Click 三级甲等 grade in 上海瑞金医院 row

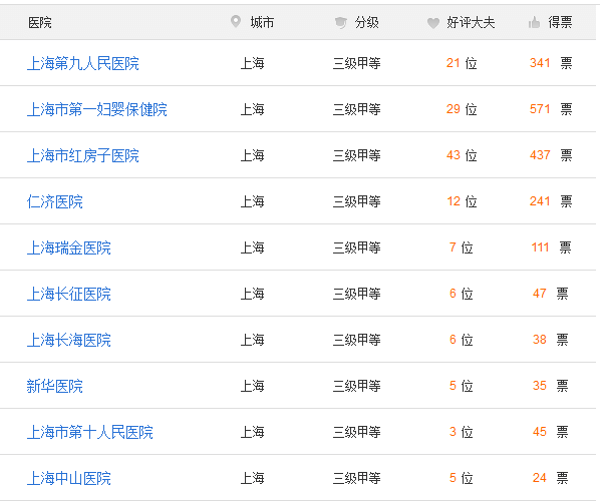click(357, 247)
